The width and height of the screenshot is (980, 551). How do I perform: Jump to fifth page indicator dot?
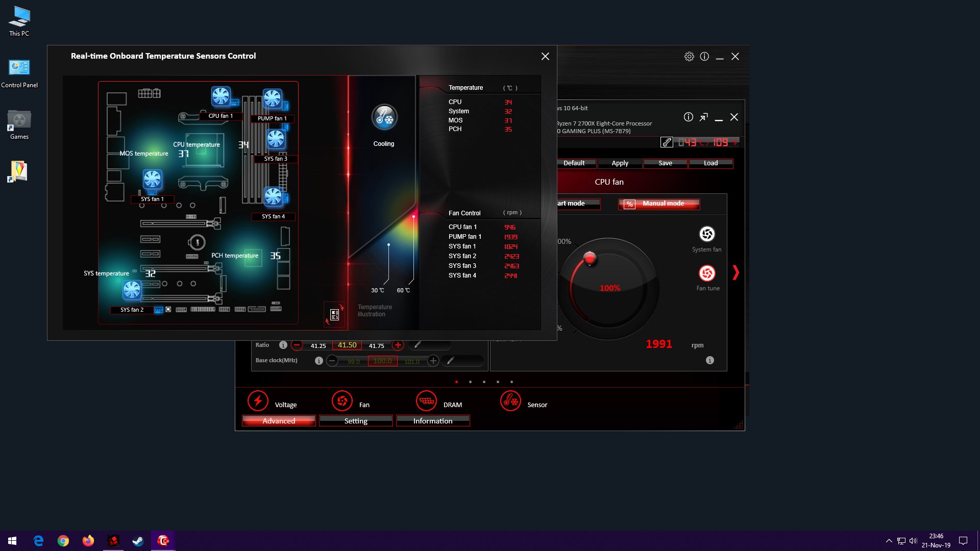pyautogui.click(x=511, y=382)
